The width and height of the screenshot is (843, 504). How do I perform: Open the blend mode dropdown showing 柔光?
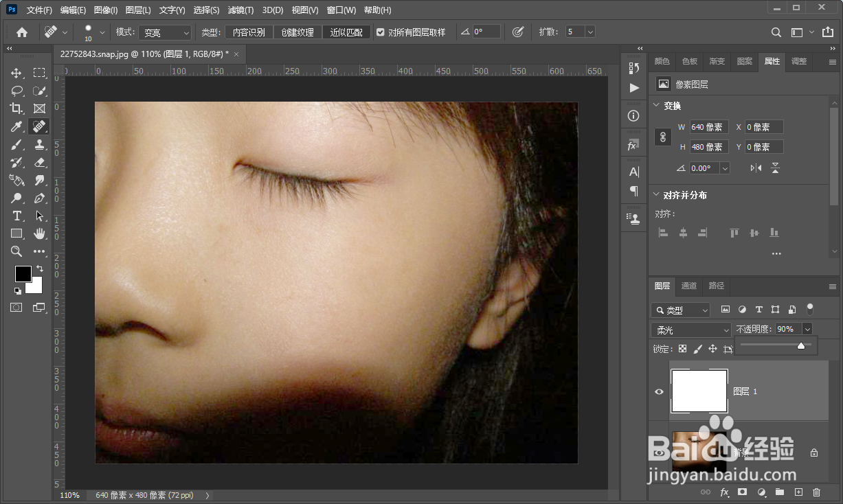[x=690, y=330]
